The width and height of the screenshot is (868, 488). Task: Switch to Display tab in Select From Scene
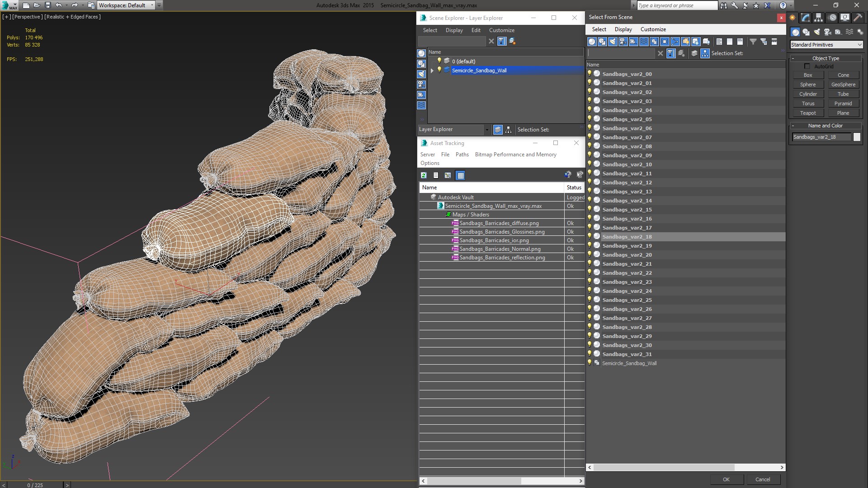pyautogui.click(x=623, y=28)
